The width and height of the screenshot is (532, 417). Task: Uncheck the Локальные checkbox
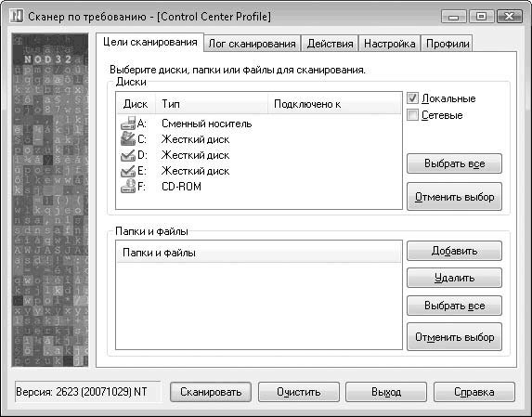pos(412,98)
